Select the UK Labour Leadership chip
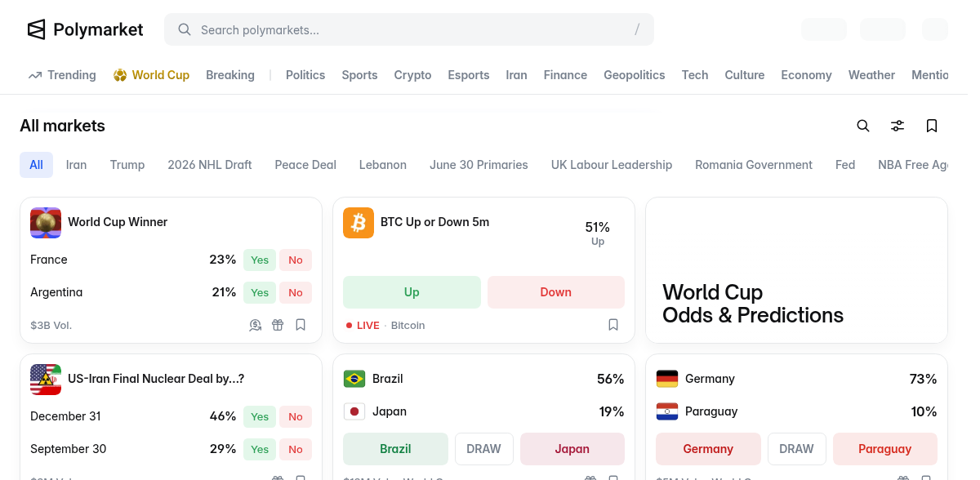This screenshot has width=980, height=480. coord(612,165)
